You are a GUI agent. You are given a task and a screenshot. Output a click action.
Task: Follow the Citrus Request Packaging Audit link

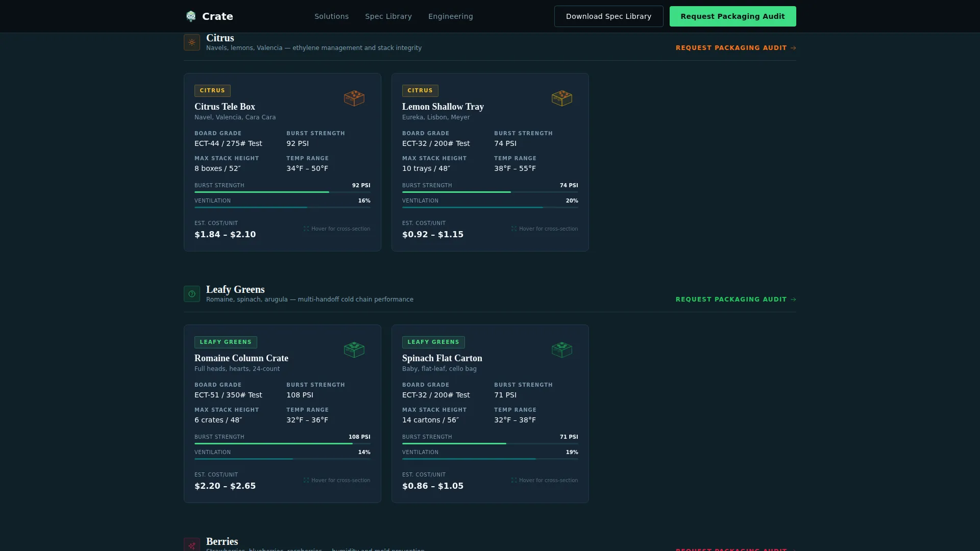(736, 48)
